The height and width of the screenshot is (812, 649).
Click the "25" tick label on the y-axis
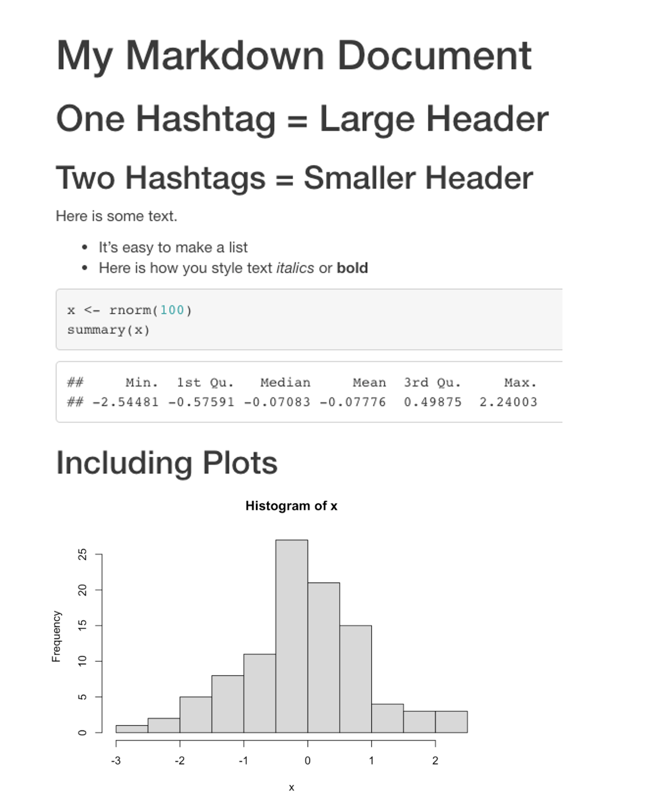click(x=82, y=555)
